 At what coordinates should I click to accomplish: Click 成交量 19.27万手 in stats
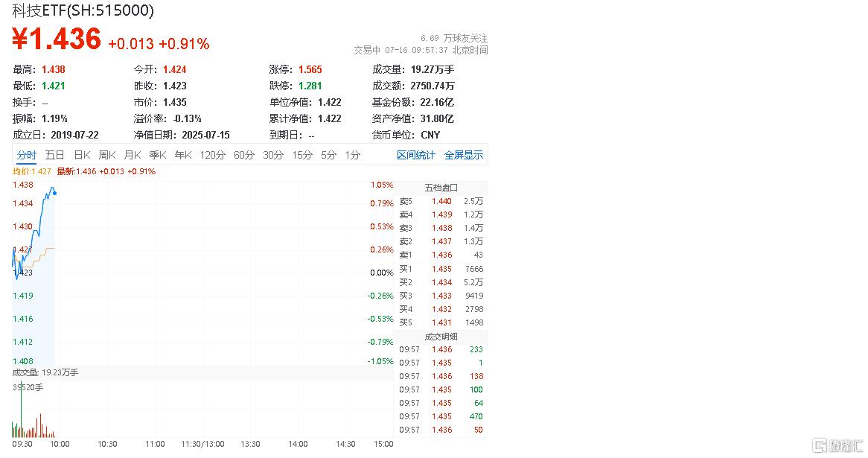[433, 70]
